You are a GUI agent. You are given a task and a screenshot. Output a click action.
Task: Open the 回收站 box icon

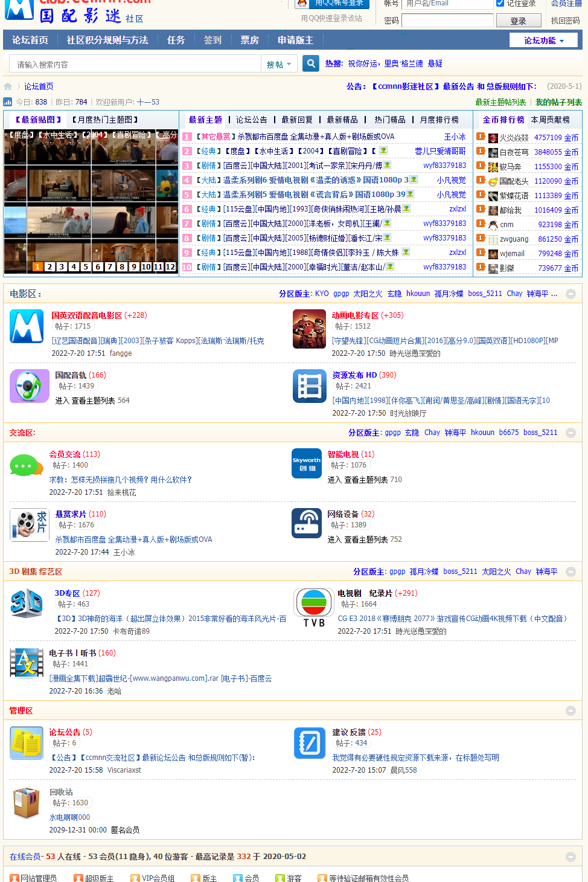(27, 803)
